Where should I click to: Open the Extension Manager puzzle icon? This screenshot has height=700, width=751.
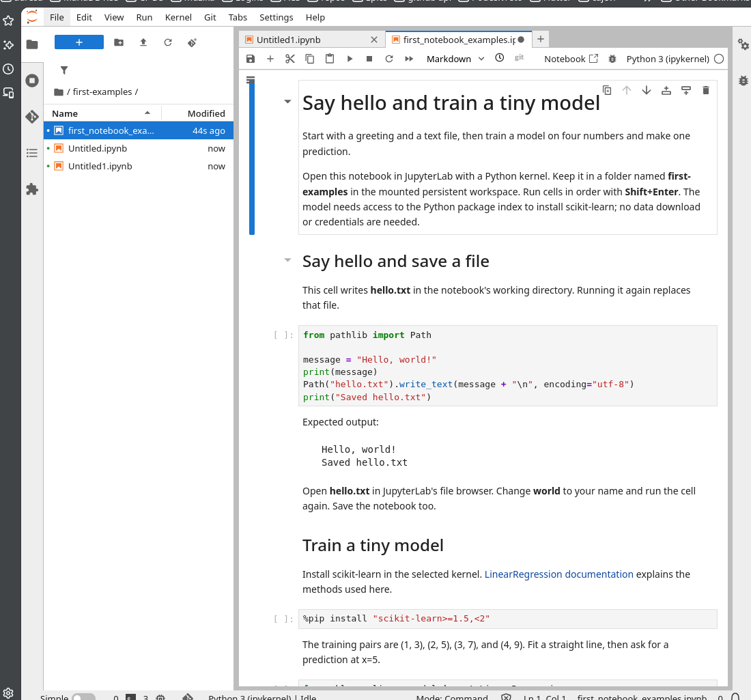tap(32, 189)
